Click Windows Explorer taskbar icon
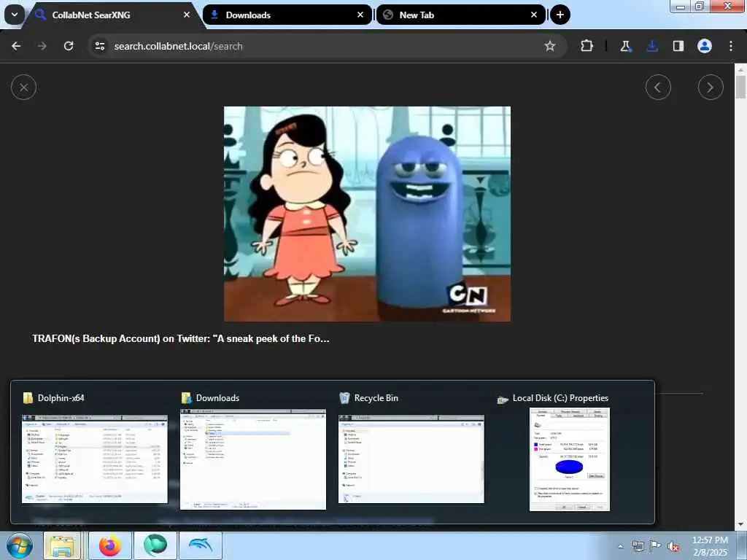Image resolution: width=747 pixels, height=560 pixels. [63, 545]
